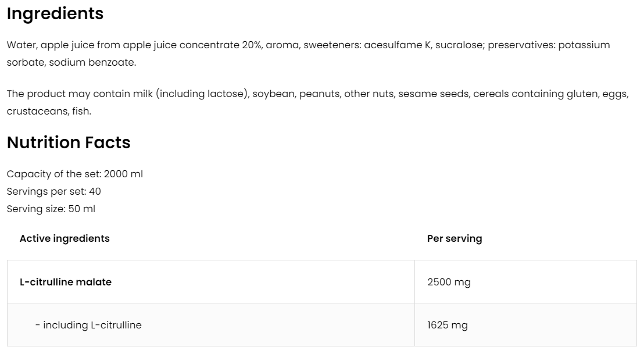The image size is (644, 354).
Task: Click the 'Capacity of the set: 2000 ml' line
Action: pos(75,174)
